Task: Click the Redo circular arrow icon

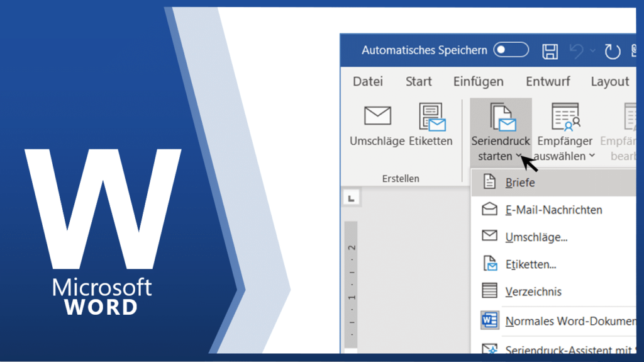Action: click(x=612, y=51)
